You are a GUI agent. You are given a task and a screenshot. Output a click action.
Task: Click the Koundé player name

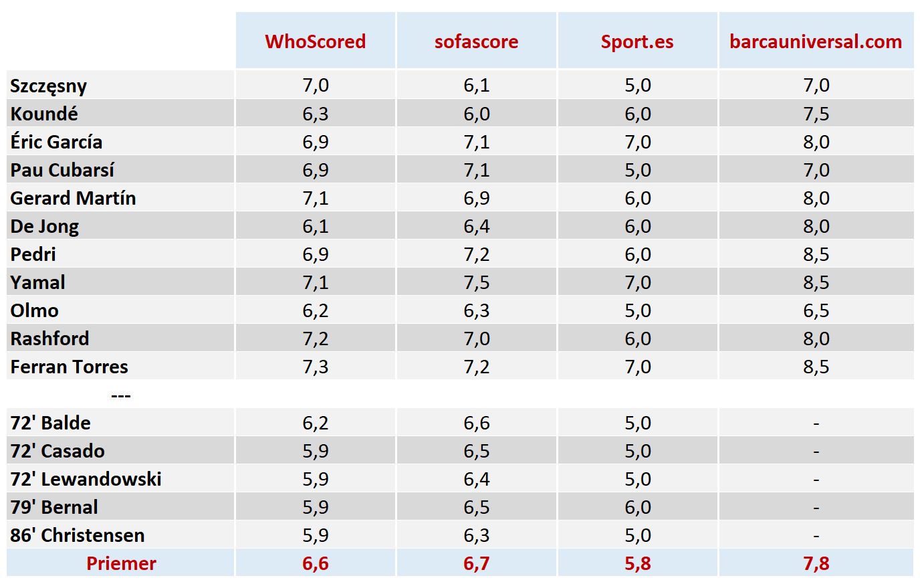pos(44,114)
